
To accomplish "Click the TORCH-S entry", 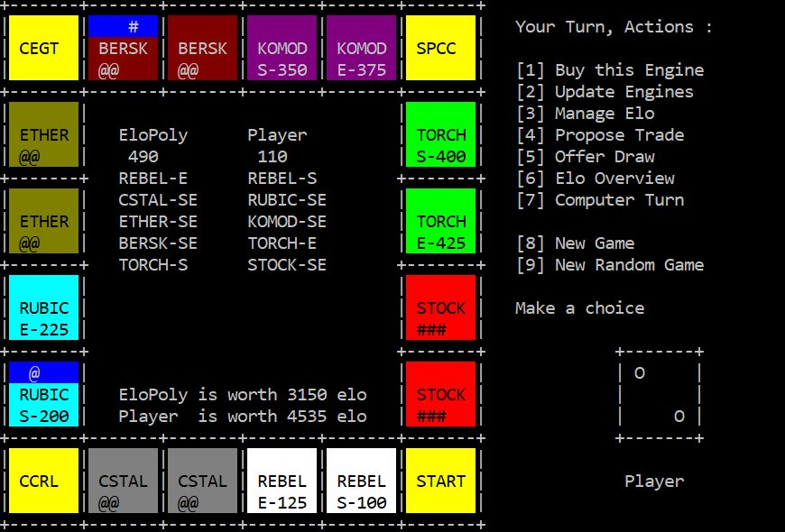I will pyautogui.click(x=153, y=265).
